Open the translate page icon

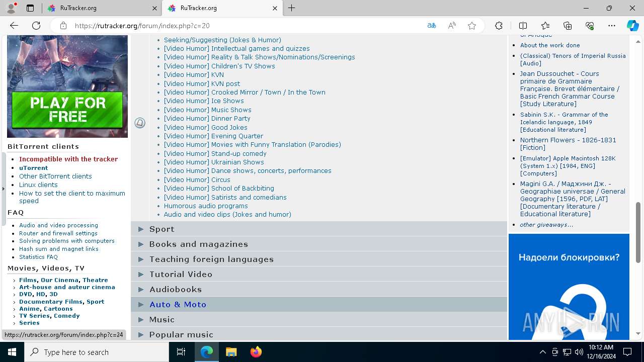click(x=432, y=26)
